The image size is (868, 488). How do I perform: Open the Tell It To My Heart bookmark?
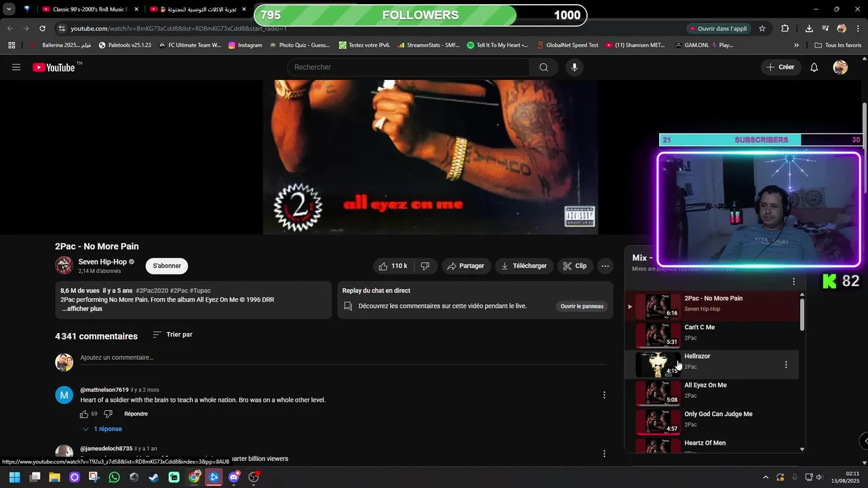coord(497,45)
